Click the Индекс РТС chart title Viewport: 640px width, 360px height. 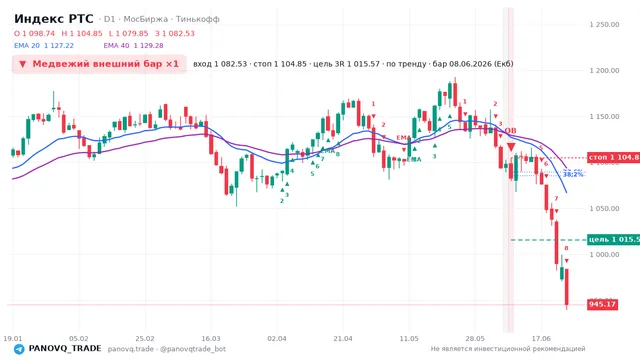pyautogui.click(x=53, y=19)
